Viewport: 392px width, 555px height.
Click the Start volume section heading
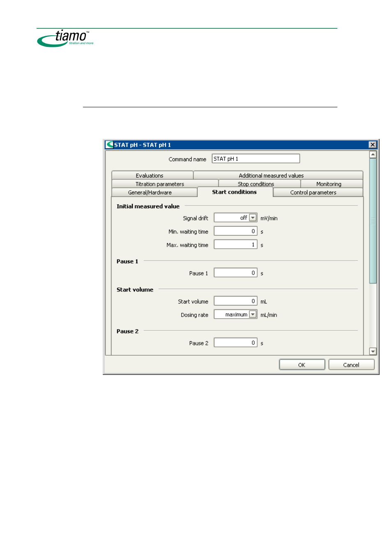coord(135,290)
